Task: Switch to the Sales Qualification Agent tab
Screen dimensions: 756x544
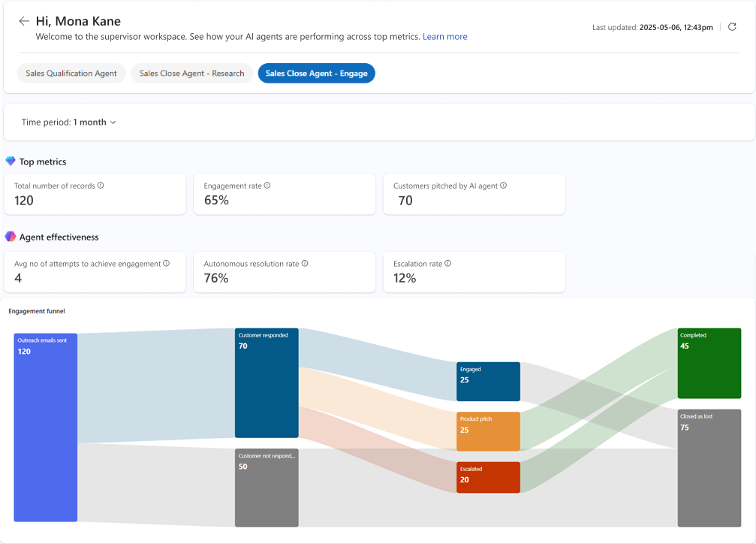Action: pyautogui.click(x=71, y=73)
